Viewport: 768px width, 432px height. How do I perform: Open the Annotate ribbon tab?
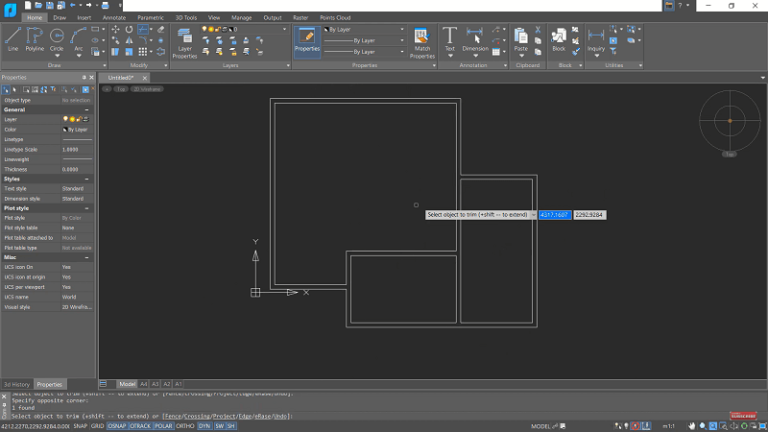114,17
